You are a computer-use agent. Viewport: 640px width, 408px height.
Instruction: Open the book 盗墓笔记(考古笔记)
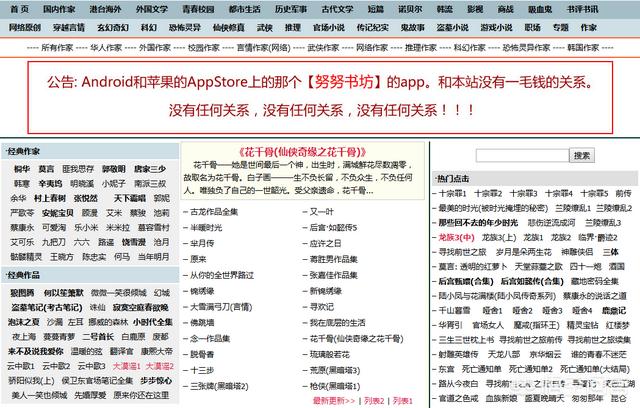point(47,308)
